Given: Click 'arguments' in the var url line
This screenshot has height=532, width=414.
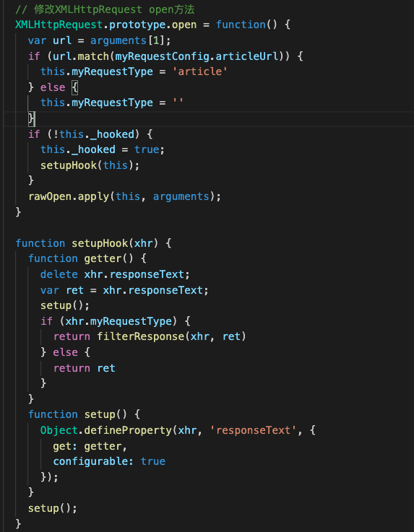Looking at the screenshot, I should pos(118,40).
